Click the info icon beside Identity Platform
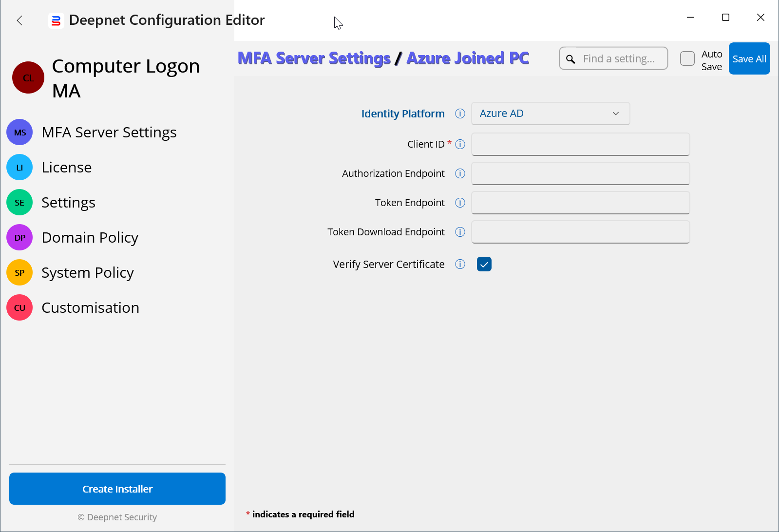 point(460,114)
